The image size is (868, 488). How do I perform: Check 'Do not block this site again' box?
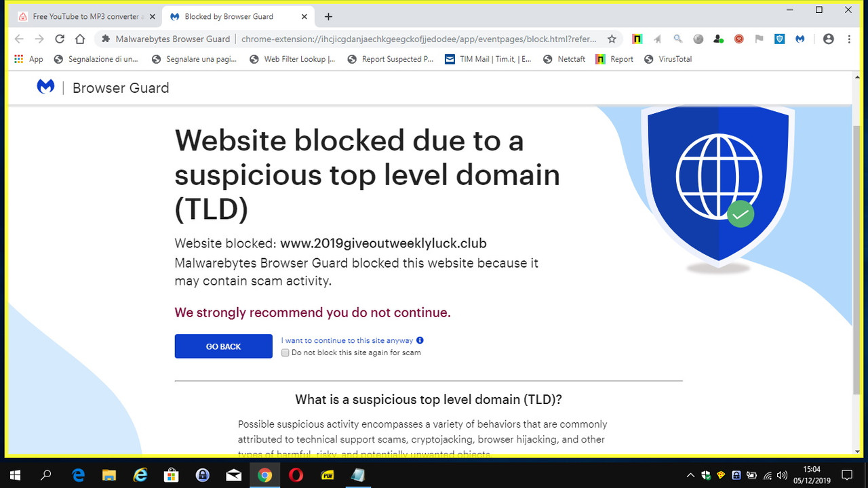pos(285,352)
